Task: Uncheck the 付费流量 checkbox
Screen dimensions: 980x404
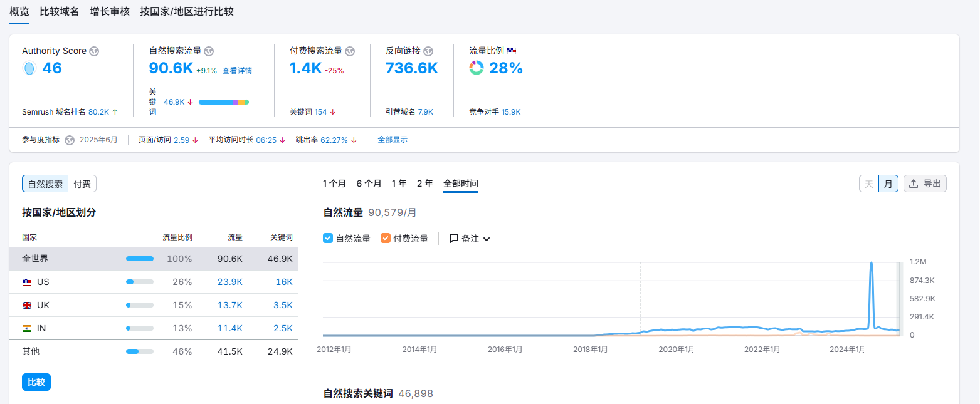Action: coord(386,239)
